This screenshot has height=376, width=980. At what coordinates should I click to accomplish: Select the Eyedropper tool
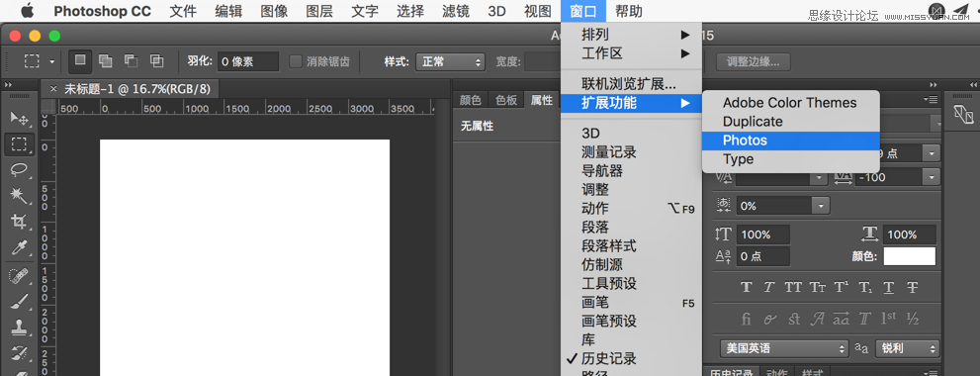tap(20, 247)
